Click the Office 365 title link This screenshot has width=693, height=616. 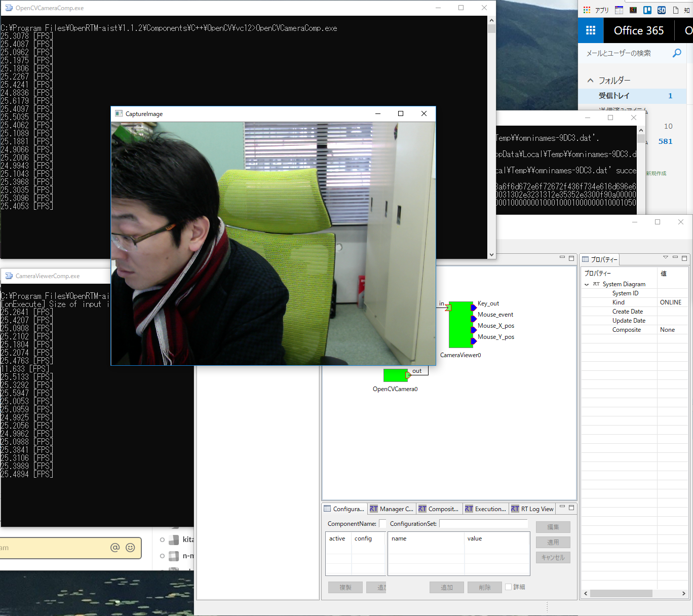click(639, 30)
